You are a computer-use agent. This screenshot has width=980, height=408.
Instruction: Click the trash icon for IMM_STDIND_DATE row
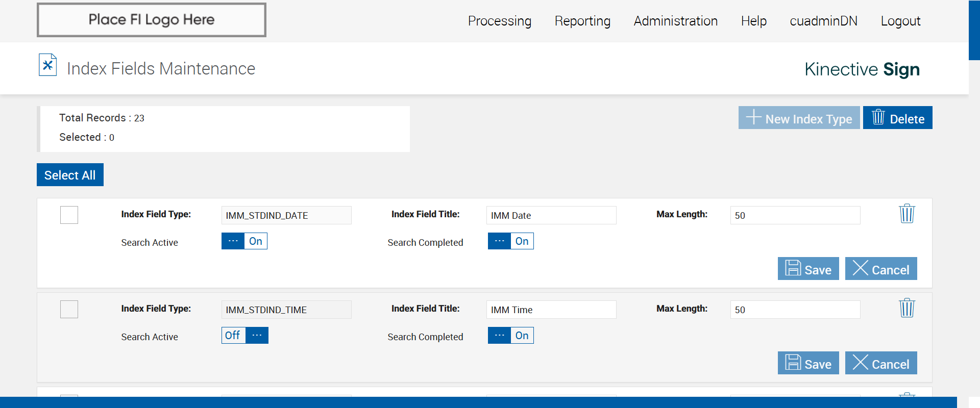coord(906,214)
